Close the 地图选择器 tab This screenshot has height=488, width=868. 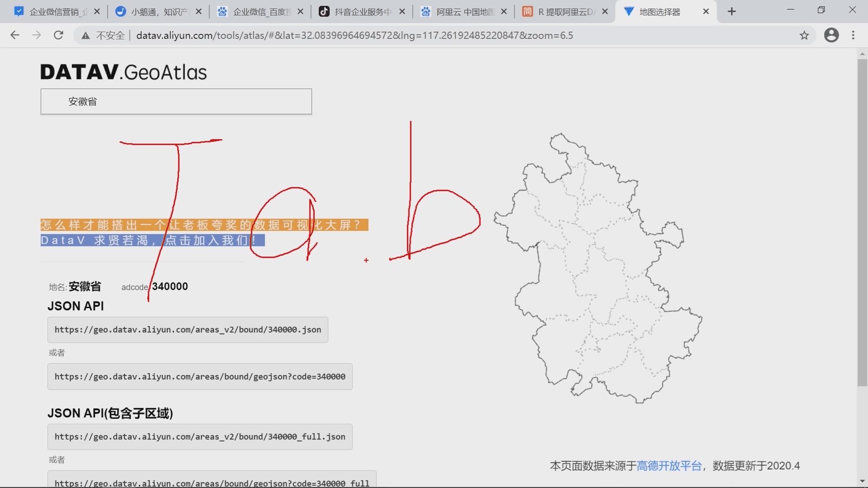click(x=706, y=12)
